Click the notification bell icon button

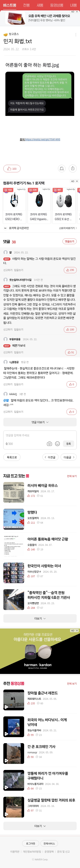coord(62,168)
